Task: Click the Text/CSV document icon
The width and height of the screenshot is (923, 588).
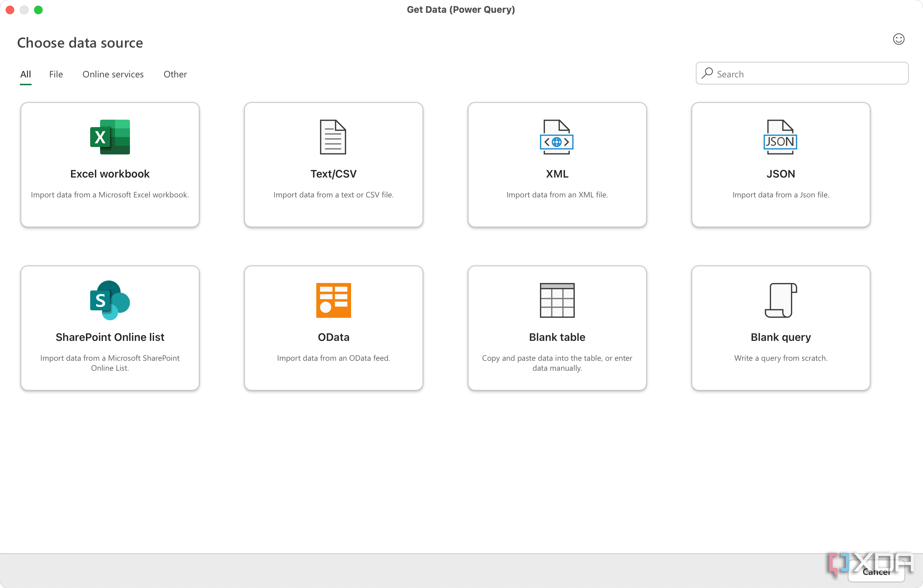Action: [333, 137]
